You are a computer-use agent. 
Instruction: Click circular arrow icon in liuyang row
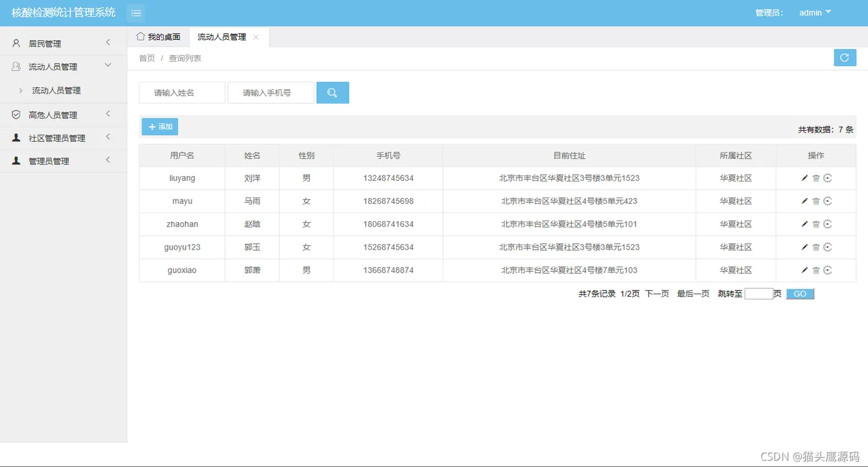pos(828,178)
